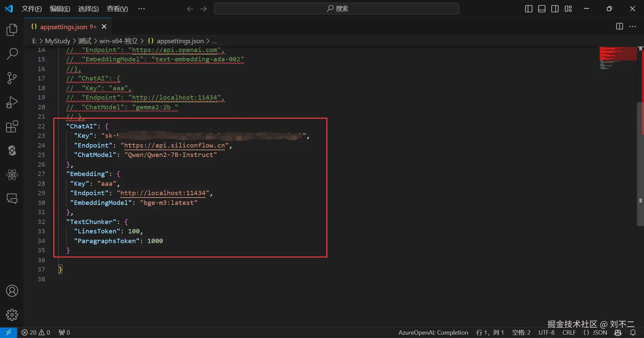
Task: Change indentation via 空格: 2
Action: [521, 332]
